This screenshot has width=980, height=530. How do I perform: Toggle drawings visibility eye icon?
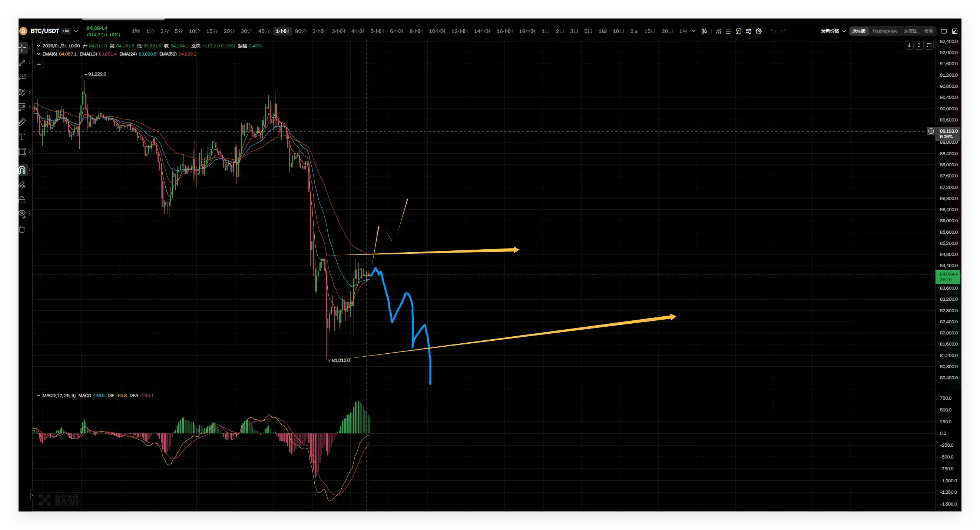[x=22, y=214]
